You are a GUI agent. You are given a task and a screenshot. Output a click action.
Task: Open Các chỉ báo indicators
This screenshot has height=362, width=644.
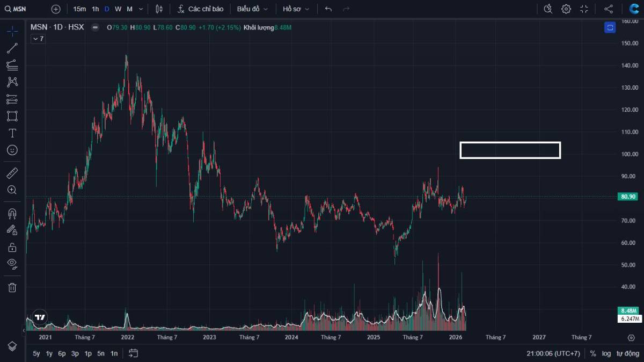[200, 9]
